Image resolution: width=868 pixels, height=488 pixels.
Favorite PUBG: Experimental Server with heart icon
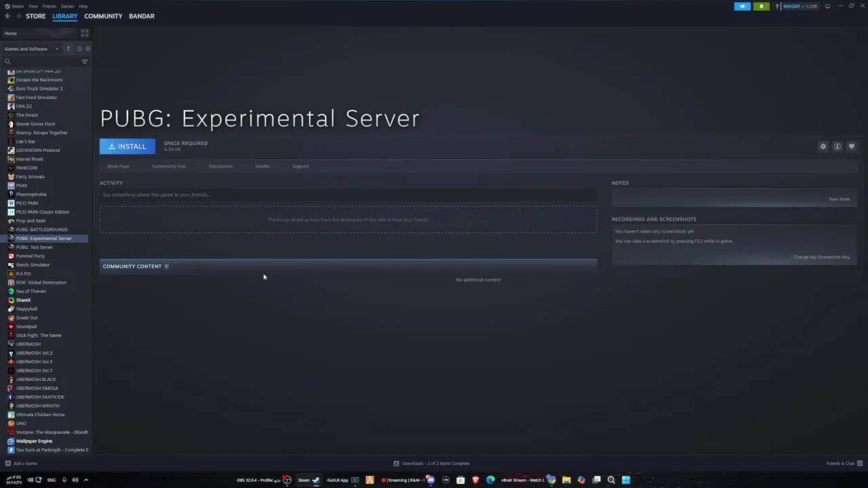tap(852, 146)
